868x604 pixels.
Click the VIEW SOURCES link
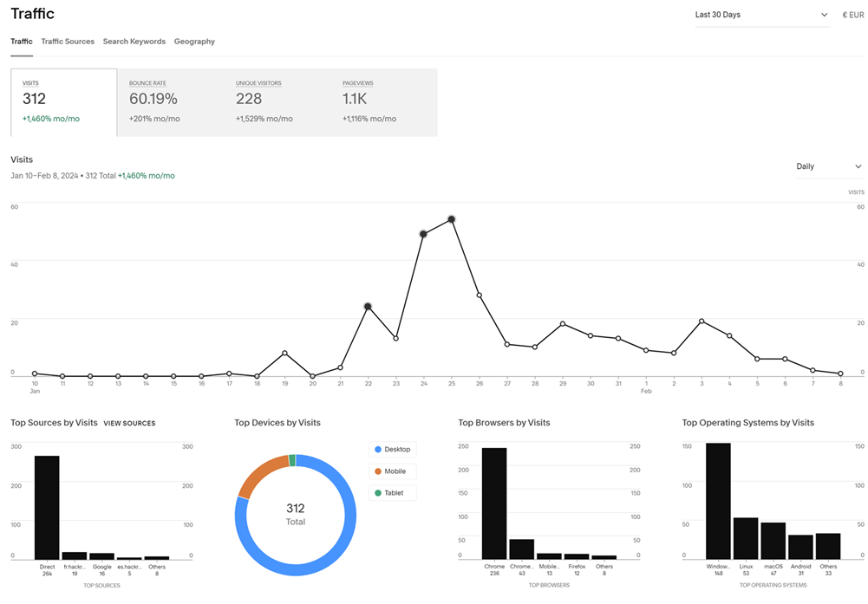(x=129, y=423)
